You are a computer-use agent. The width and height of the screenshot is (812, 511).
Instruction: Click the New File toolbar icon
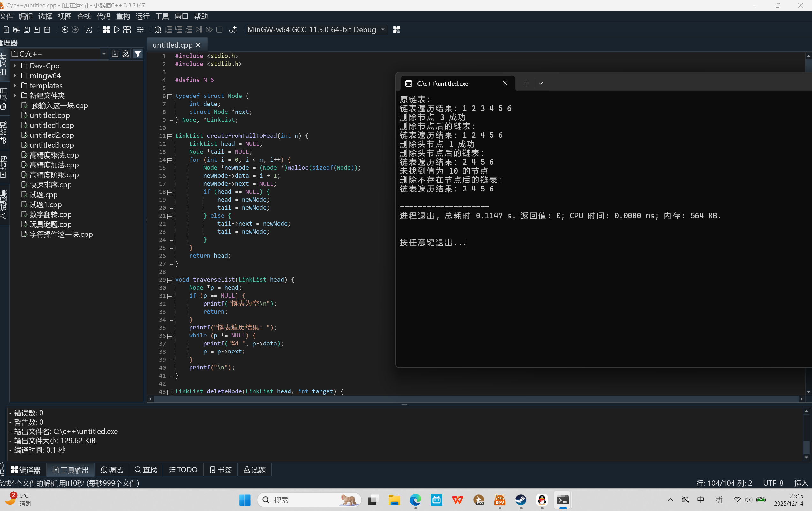[6, 30]
